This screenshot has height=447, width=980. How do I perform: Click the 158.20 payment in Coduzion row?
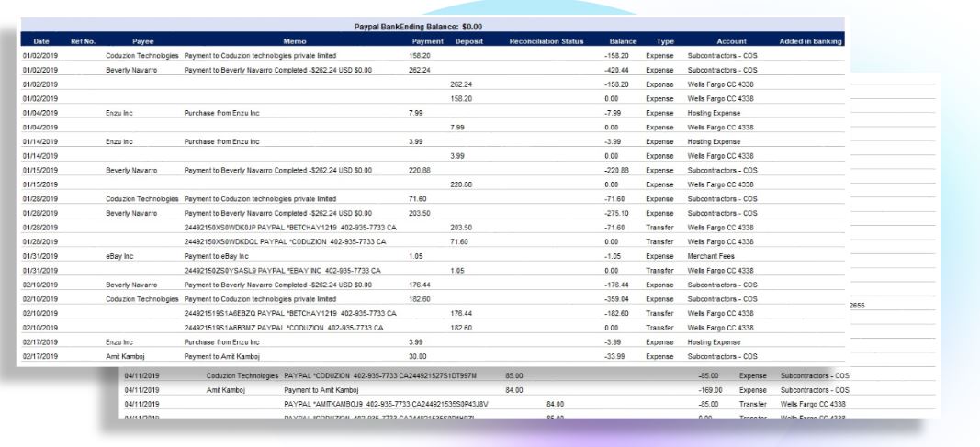click(420, 56)
